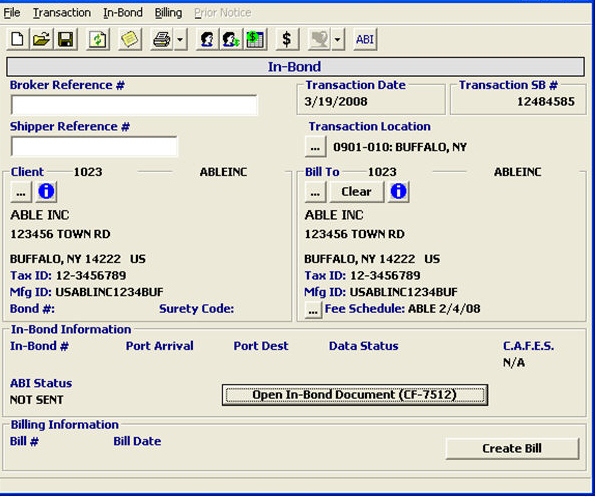This screenshot has height=497, width=596.
Task: Open Fee Schedule ellipsis lookup button
Action: click(x=313, y=310)
